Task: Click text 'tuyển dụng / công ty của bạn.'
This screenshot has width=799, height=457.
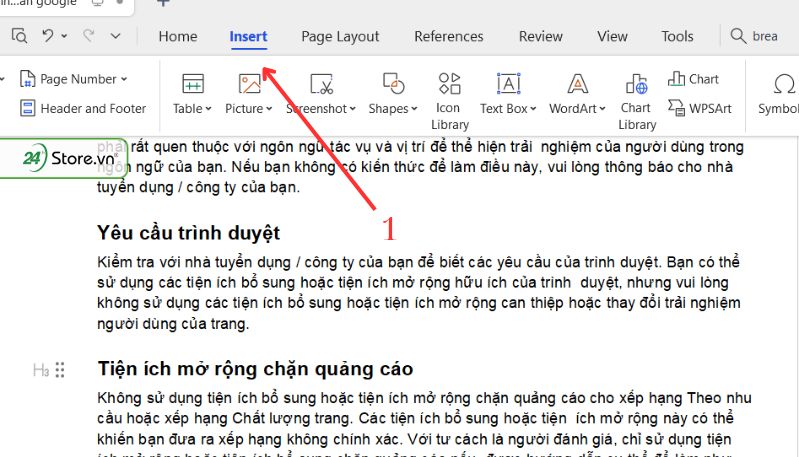Action: tap(198, 187)
